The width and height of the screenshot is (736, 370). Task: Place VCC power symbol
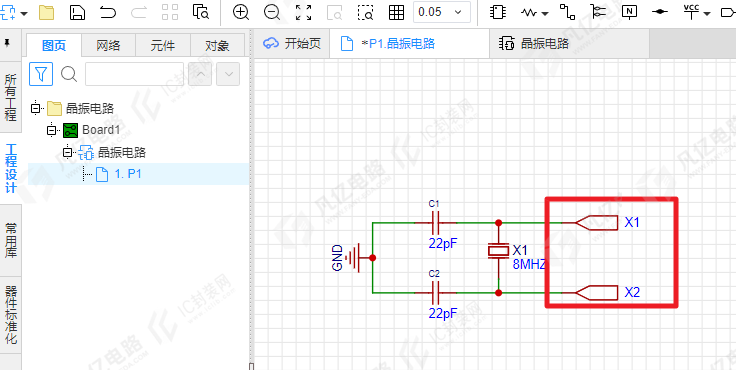coord(691,11)
